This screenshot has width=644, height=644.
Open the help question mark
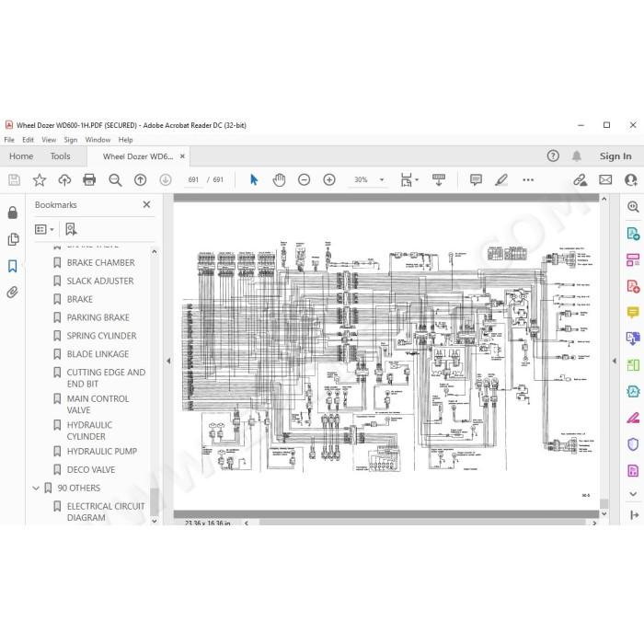coord(553,156)
